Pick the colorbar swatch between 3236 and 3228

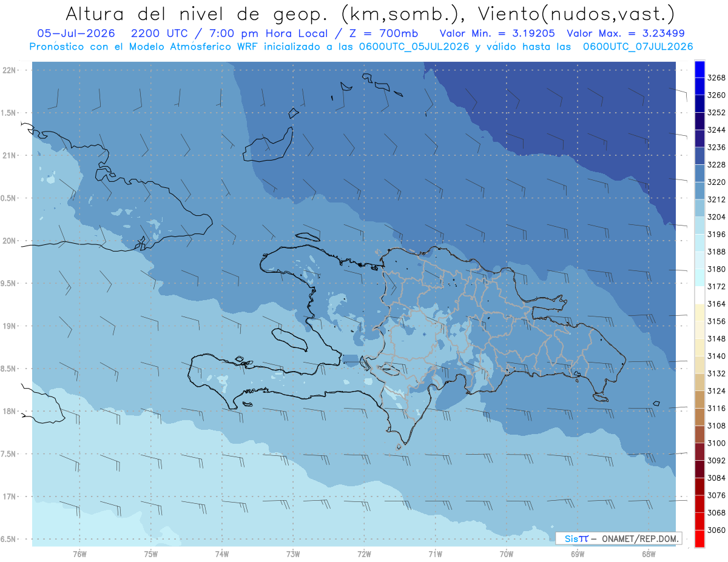click(x=699, y=156)
